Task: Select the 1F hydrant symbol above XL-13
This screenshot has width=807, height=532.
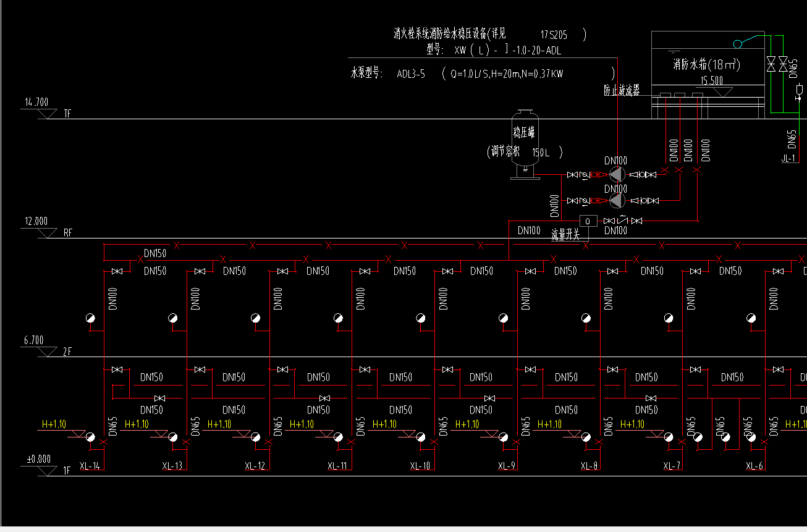Action: (x=173, y=437)
